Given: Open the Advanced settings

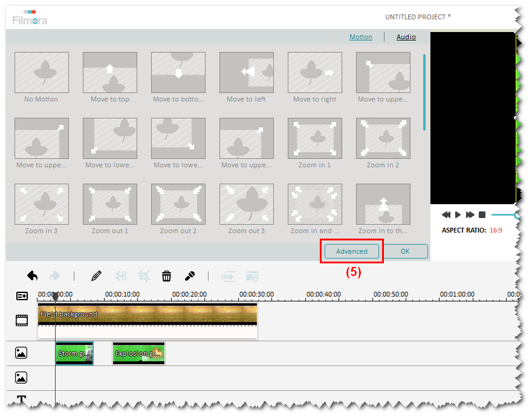Looking at the screenshot, I should pyautogui.click(x=351, y=251).
